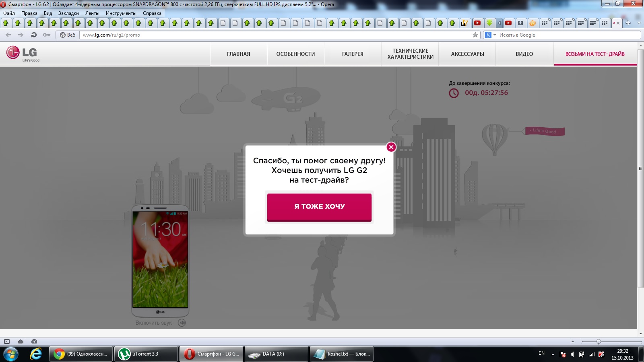
Task: Click the password wand key icon
Action: (x=47, y=35)
